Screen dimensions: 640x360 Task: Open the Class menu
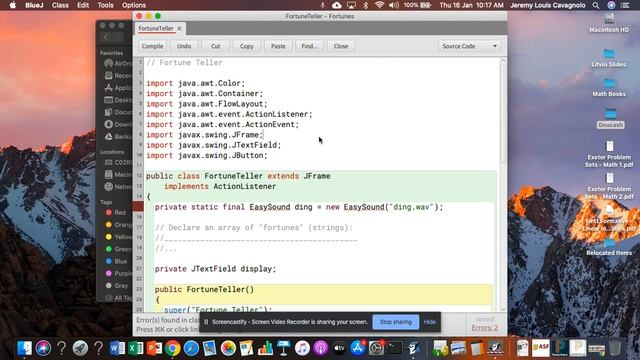click(60, 5)
